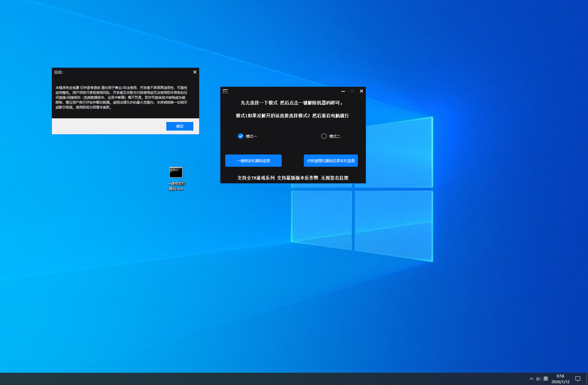The height and width of the screenshot is (385, 588).
Task: Click the console icon in app title bar
Action: (x=225, y=91)
